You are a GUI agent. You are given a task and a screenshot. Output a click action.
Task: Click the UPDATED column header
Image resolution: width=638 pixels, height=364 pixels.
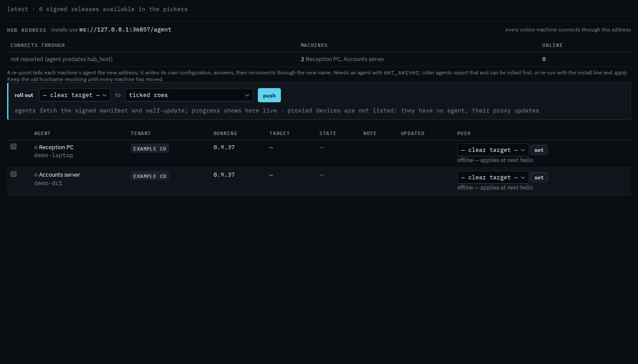pos(413,133)
